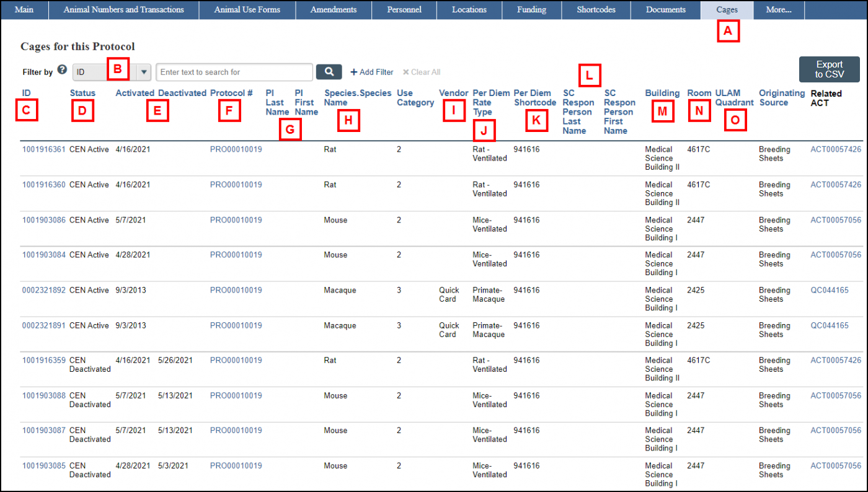868x492 pixels.
Task: Open ACT00057426 link in row 1001916359
Action: (x=836, y=360)
